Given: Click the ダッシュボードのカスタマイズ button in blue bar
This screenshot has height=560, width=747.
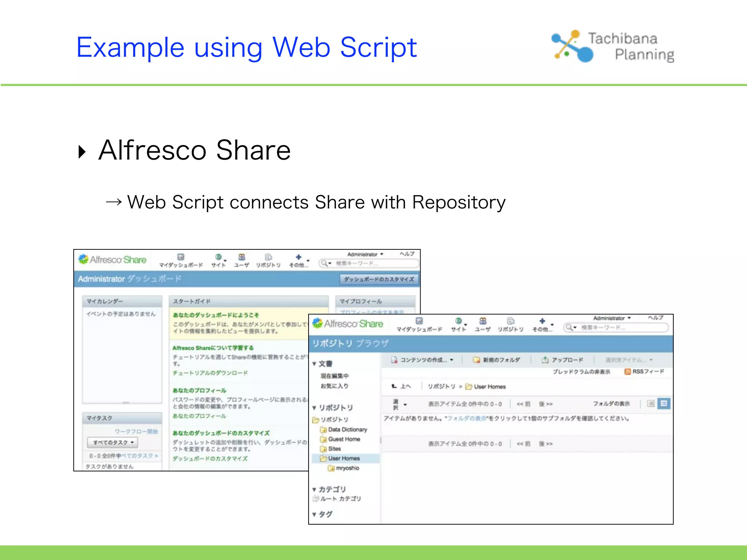Looking at the screenshot, I should (379, 279).
